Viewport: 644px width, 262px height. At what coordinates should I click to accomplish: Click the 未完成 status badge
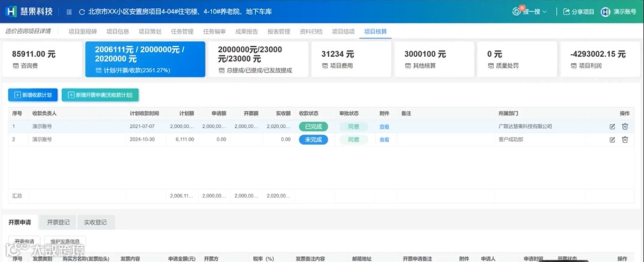[313, 140]
